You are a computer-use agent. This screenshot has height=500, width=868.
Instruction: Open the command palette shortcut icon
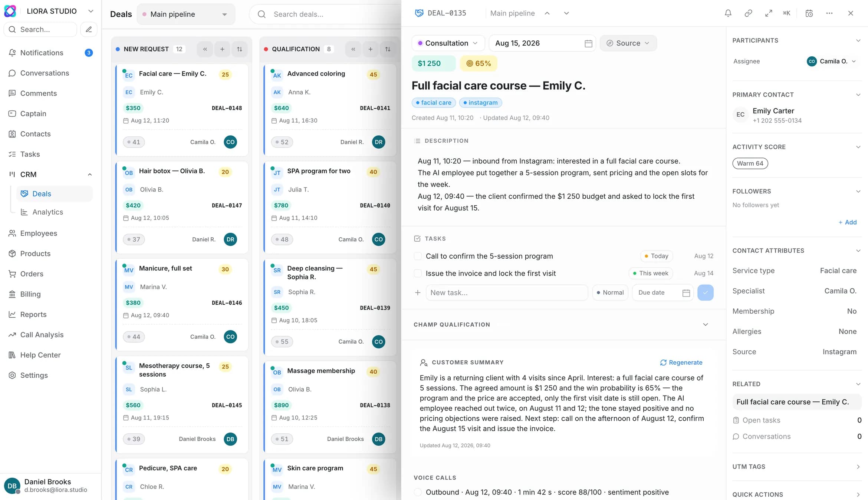[x=786, y=13]
